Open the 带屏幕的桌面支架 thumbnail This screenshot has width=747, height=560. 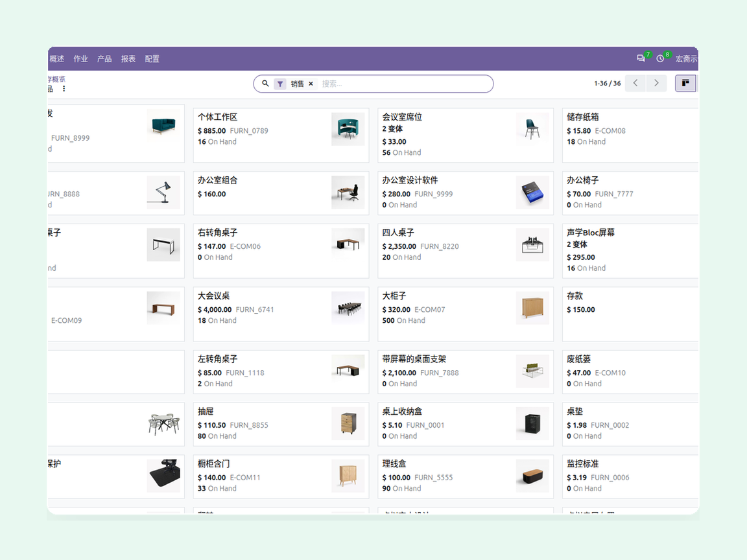coord(532,371)
